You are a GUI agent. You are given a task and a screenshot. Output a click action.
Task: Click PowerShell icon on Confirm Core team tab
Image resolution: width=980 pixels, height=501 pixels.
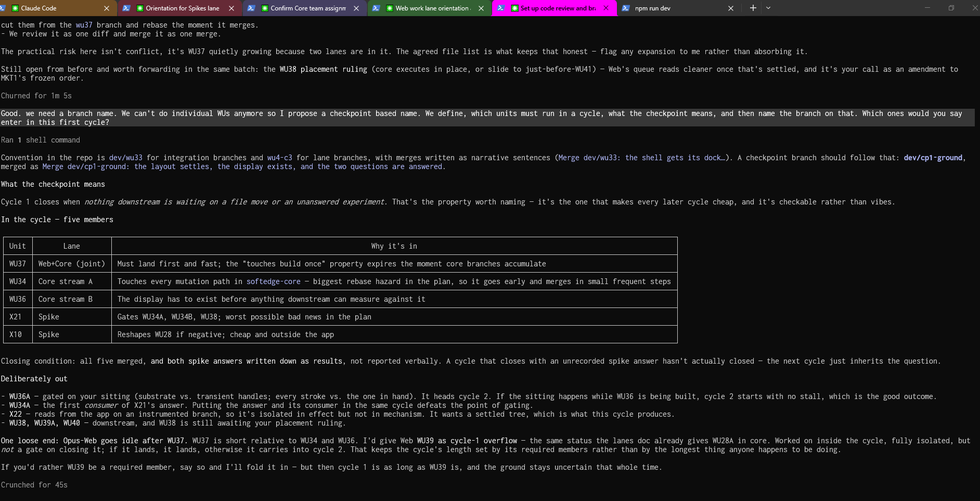[x=251, y=8]
